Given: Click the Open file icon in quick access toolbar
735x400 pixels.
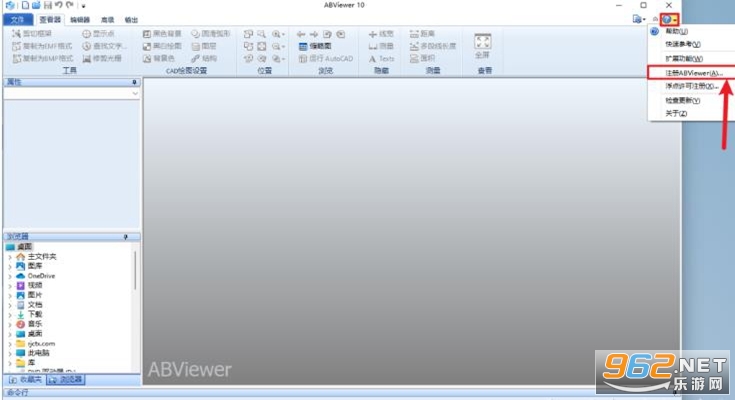Looking at the screenshot, I should coord(36,5).
